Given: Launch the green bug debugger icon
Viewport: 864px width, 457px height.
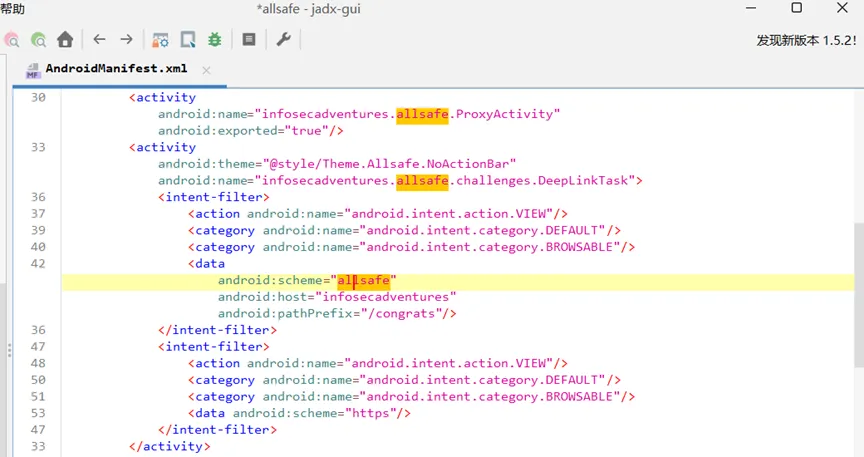Looking at the screenshot, I should [215, 40].
